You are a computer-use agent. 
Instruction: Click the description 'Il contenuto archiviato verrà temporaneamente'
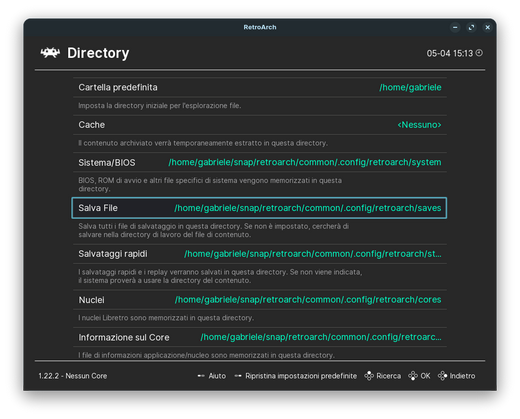tap(203, 143)
